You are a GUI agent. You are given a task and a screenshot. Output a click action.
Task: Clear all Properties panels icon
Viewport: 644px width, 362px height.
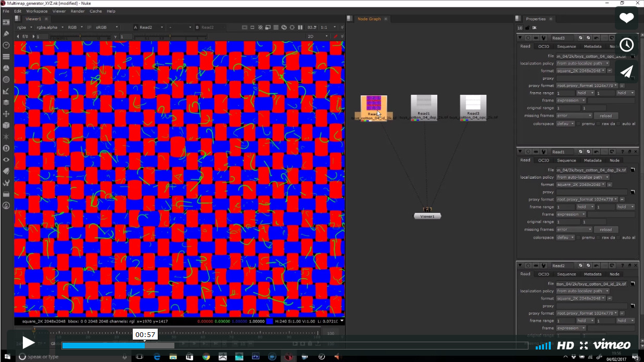pyautogui.click(x=534, y=28)
